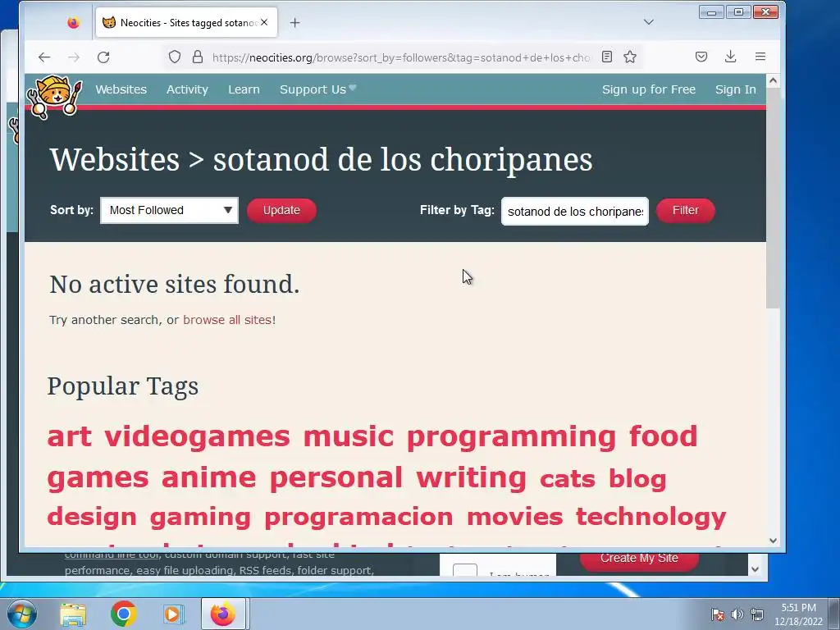This screenshot has height=630, width=840.
Task: Click the blog popular tag
Action: (637, 479)
